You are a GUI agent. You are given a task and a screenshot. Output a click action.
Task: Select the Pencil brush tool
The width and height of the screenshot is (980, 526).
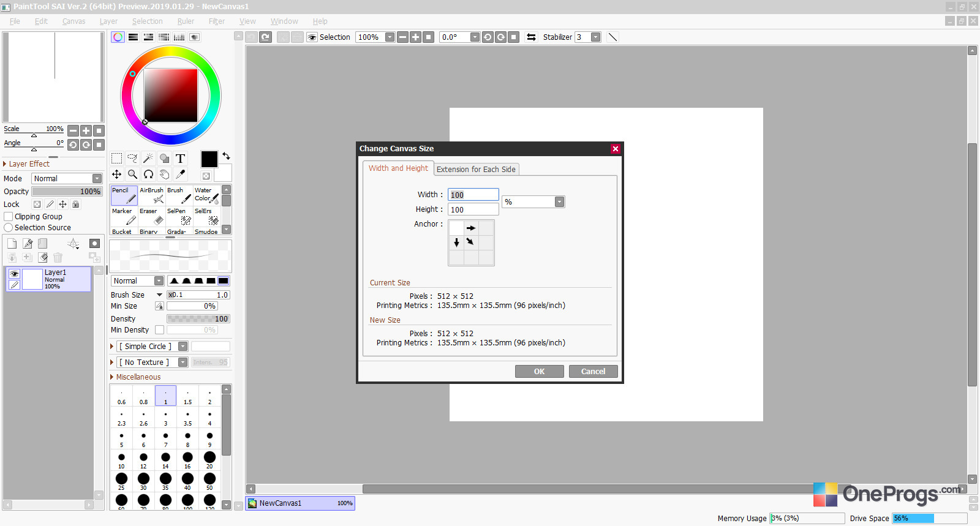pos(124,195)
